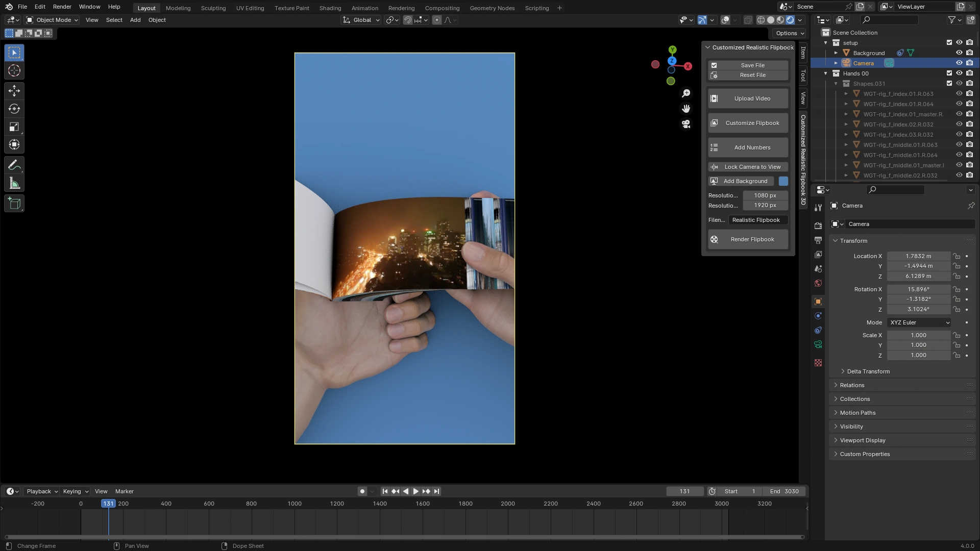Uncheck the Hands 00 collection checkbox
The width and height of the screenshot is (980, 551).
[x=949, y=73]
